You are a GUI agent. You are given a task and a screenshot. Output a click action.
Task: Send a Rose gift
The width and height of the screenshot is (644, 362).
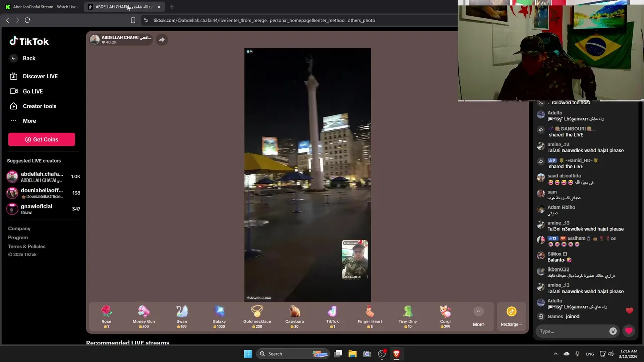[106, 317]
